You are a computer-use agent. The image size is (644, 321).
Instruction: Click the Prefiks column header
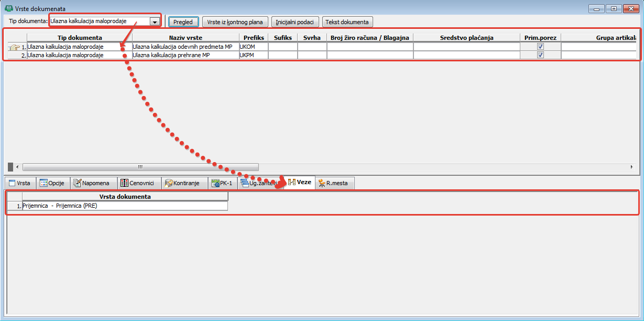point(254,38)
